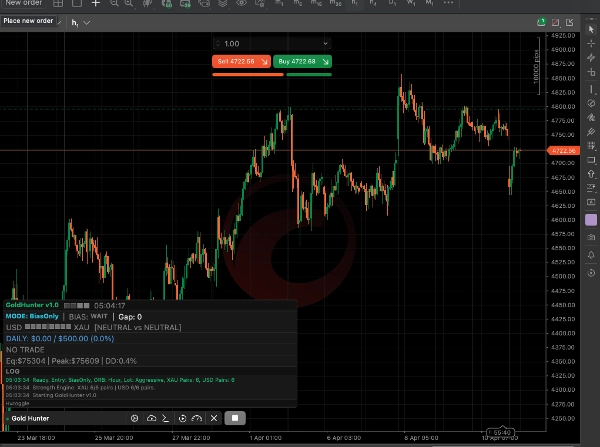Select the arrow shape tool
600x447 pixels.
point(591,174)
